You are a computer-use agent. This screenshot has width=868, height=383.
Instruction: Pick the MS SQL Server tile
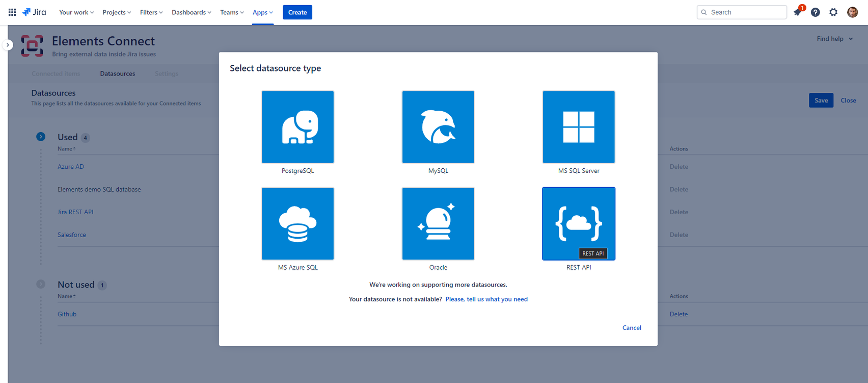(579, 127)
